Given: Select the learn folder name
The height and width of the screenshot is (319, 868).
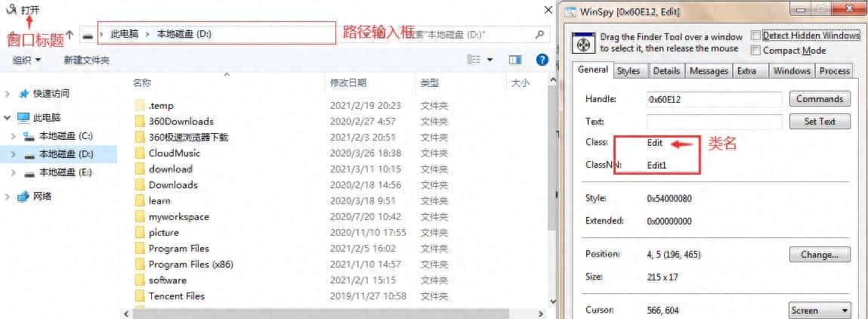Looking at the screenshot, I should click(x=159, y=201).
